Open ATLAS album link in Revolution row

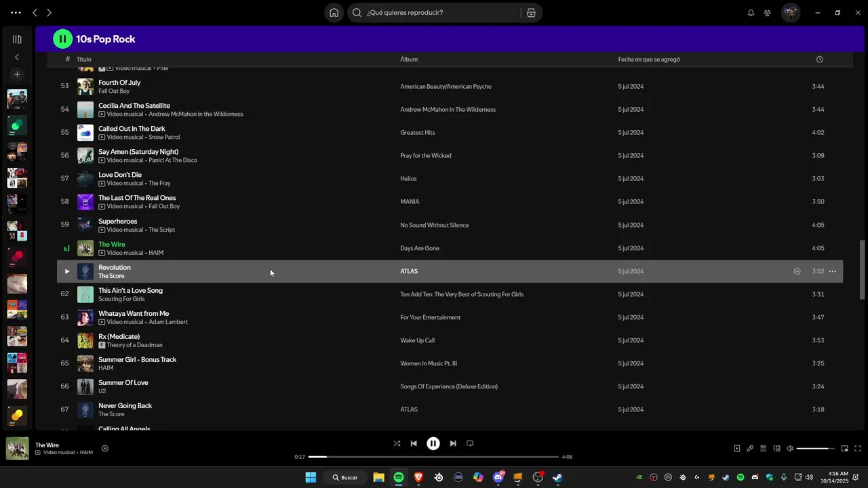(x=409, y=271)
